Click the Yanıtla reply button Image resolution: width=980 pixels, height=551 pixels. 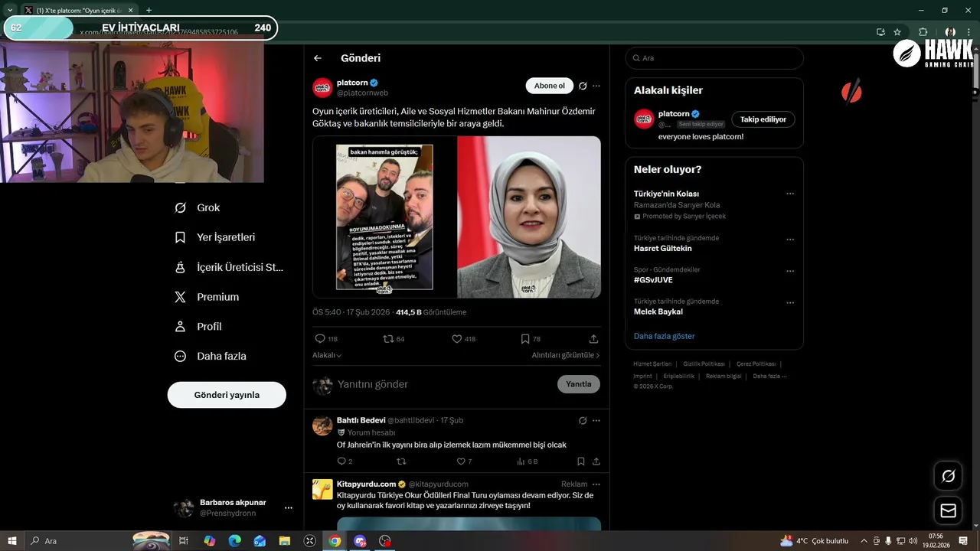tap(578, 384)
